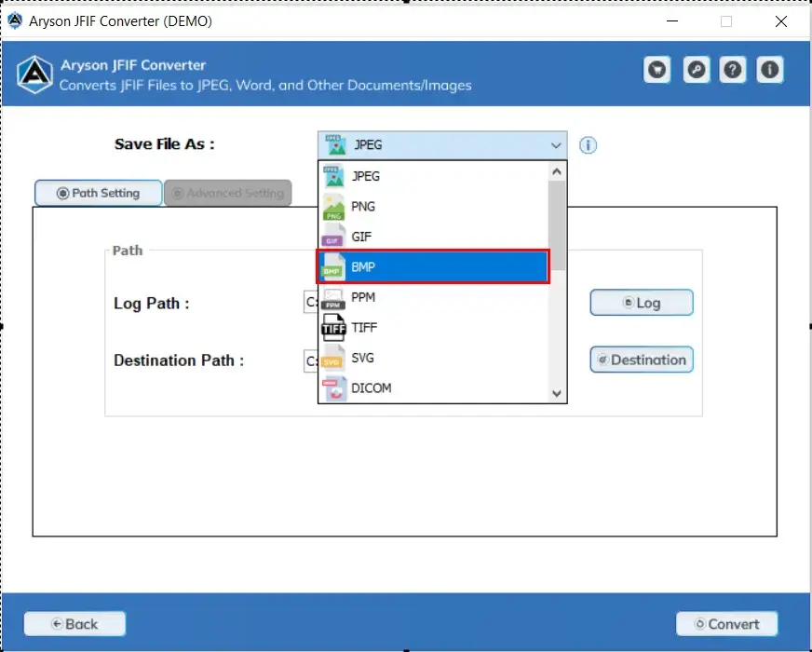
Task: Click the activation key icon
Action: click(696, 70)
